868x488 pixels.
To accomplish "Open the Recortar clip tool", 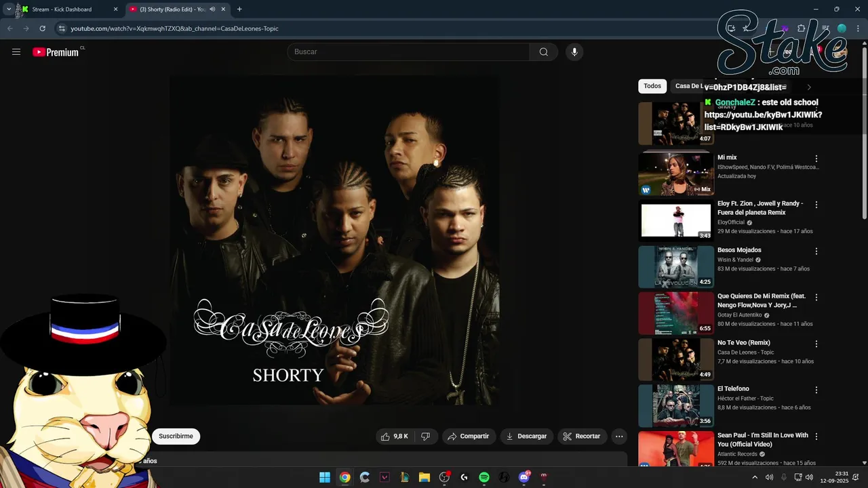I will (x=582, y=436).
